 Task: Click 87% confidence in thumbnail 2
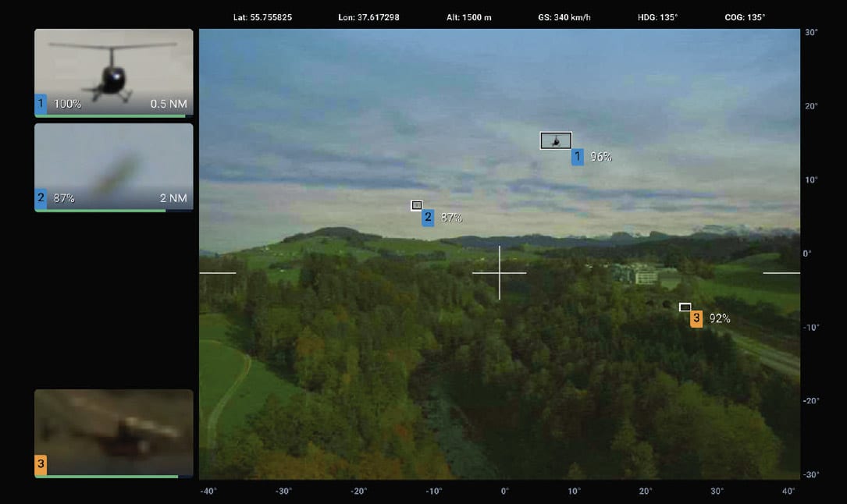[64, 199]
